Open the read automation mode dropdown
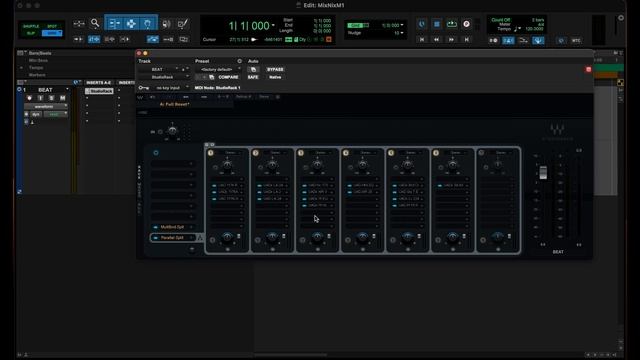 (56, 114)
